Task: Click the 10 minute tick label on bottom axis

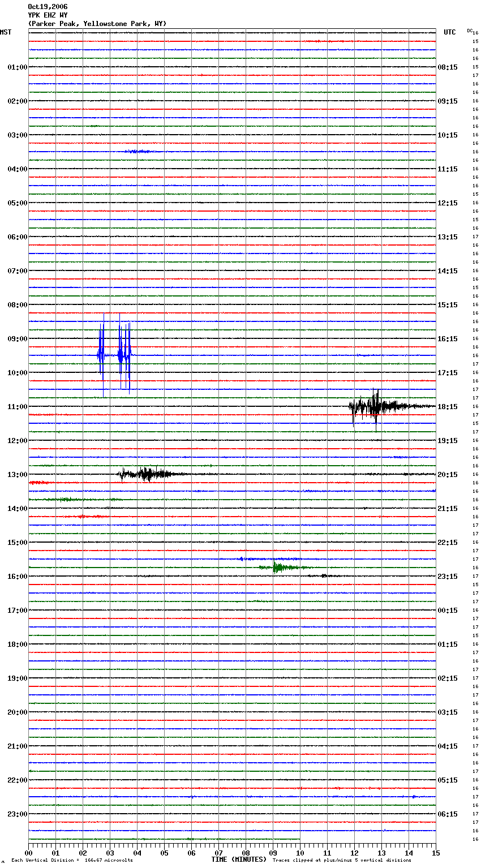Action: [300, 853]
